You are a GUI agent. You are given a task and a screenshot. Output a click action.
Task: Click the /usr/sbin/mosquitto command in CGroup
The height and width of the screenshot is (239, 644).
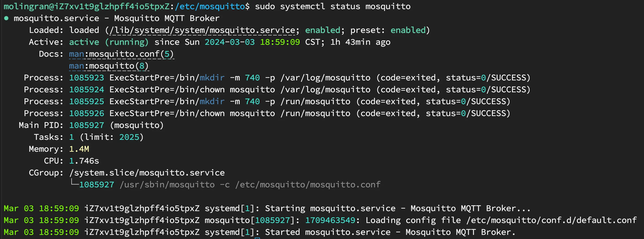click(167, 185)
